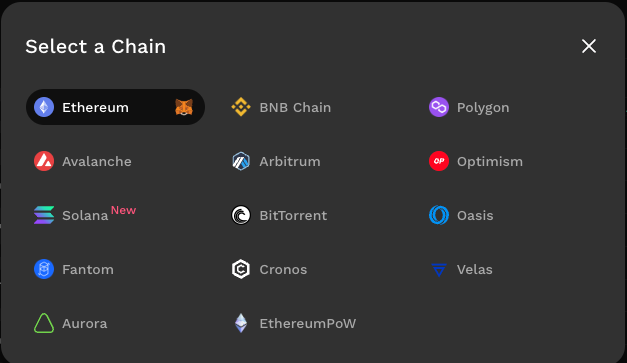627x363 pixels.
Task: Click the BitTorrent swirl icon
Action: click(x=241, y=215)
